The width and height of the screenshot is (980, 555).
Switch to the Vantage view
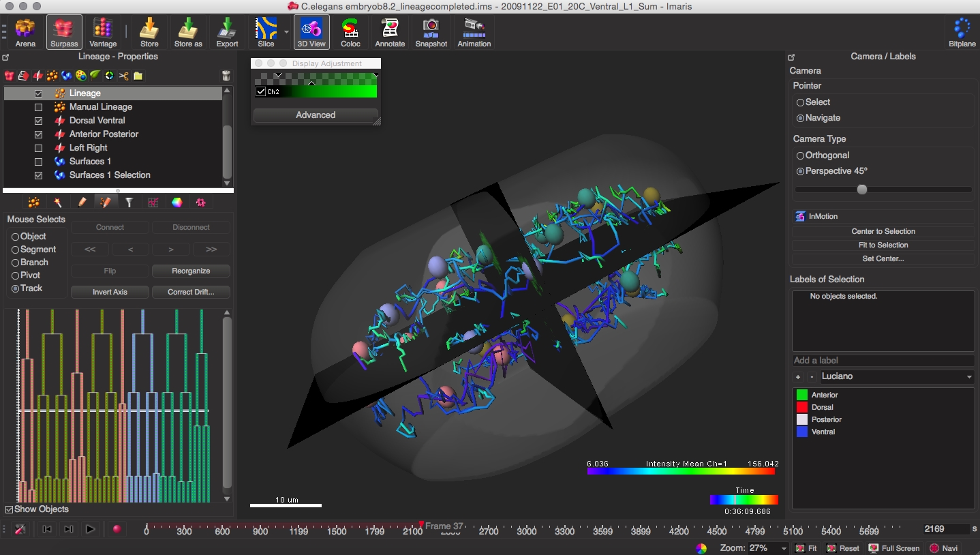tap(103, 32)
